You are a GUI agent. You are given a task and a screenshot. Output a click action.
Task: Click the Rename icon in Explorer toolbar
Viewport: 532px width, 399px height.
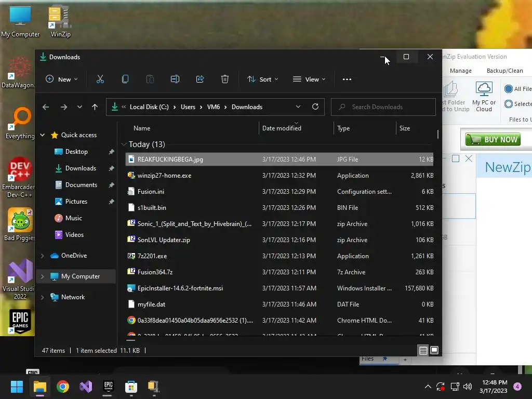(175, 79)
